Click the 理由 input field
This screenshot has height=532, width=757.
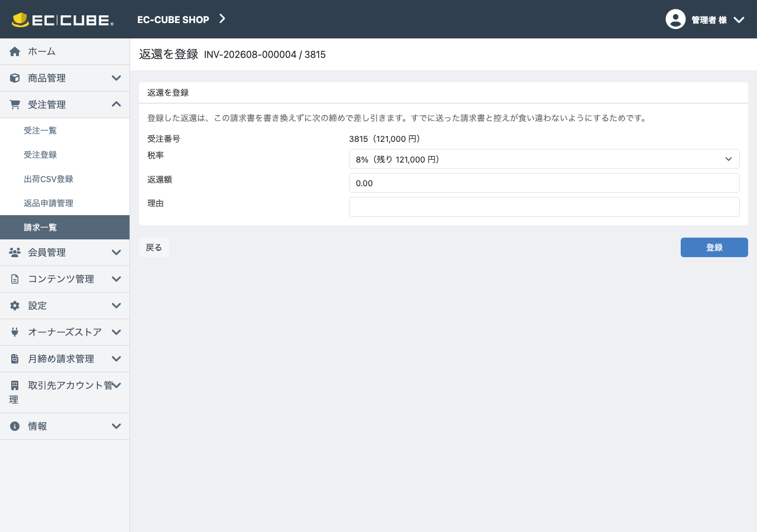(544, 207)
